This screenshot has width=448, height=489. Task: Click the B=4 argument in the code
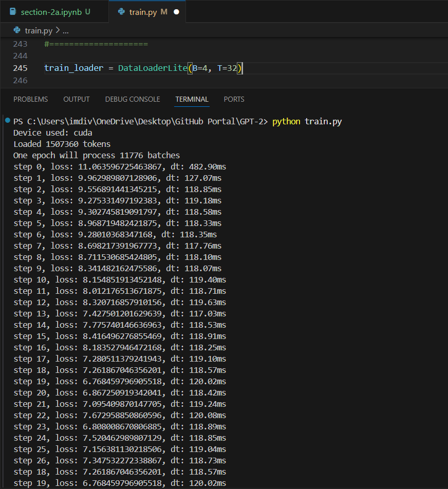pos(200,68)
